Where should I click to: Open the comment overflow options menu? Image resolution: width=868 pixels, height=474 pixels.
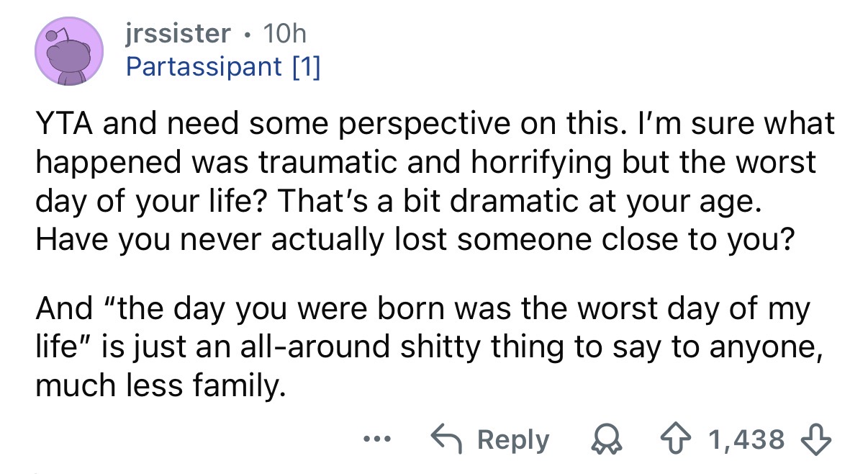coord(377,439)
